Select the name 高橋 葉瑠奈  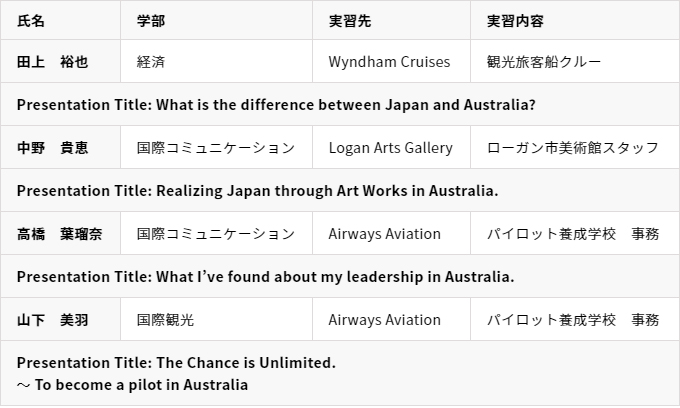[x=59, y=234]
